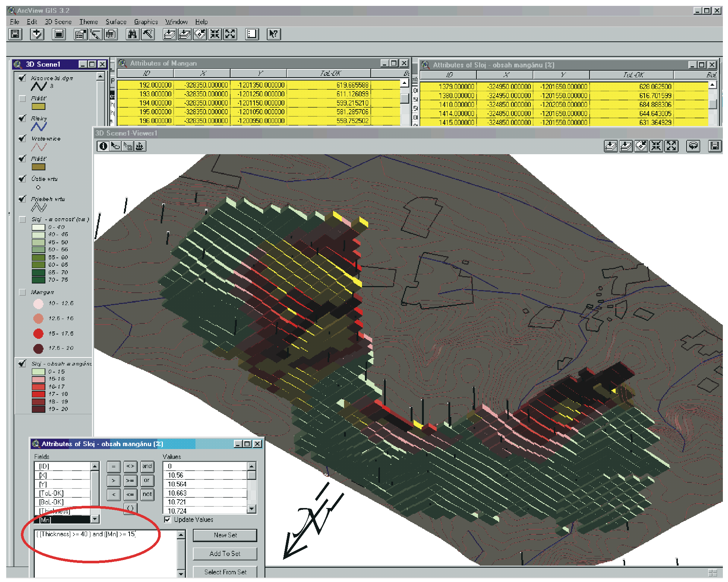Screen dimensions: 728x582
Task: Open the Theme menu
Action: coord(89,22)
